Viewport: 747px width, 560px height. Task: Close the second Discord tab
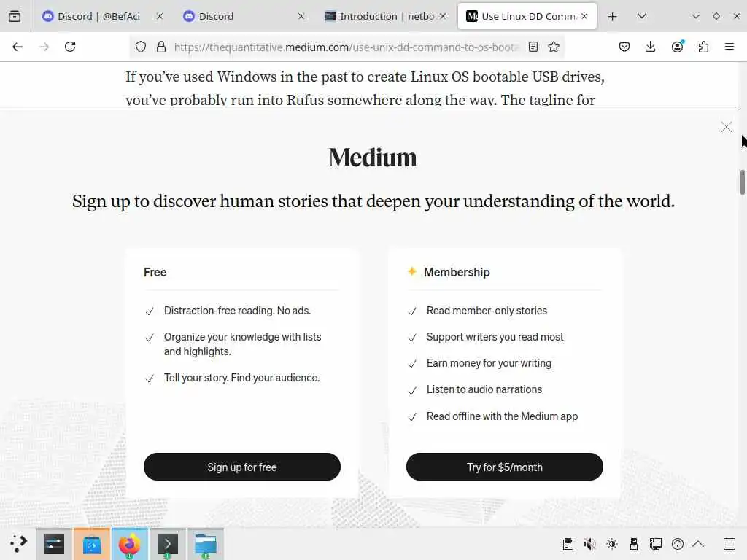301,16
